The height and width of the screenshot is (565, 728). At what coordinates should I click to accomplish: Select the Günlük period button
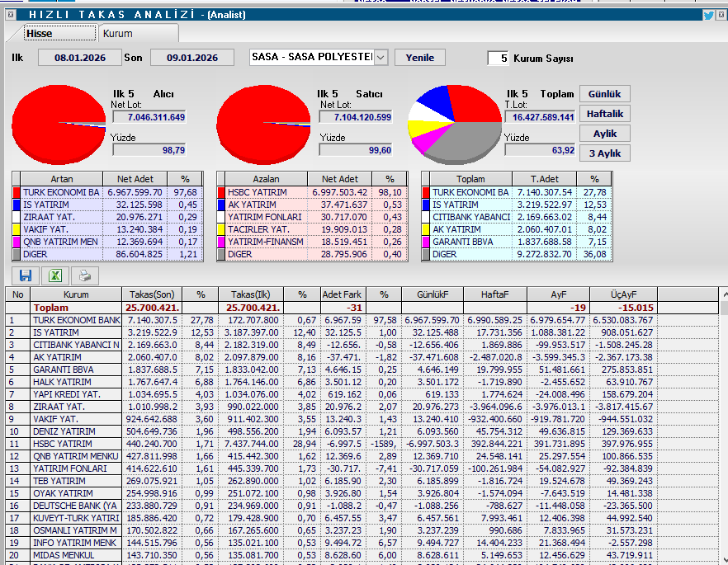pos(604,94)
